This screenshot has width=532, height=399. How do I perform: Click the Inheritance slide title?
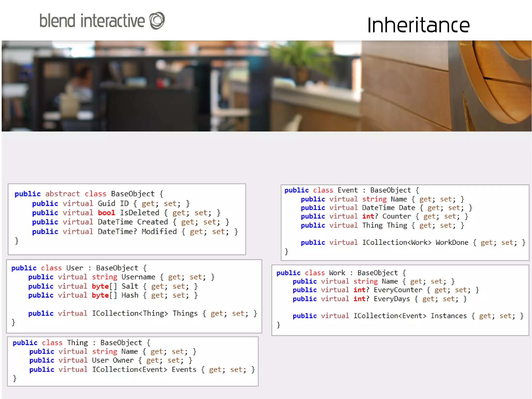coord(418,25)
